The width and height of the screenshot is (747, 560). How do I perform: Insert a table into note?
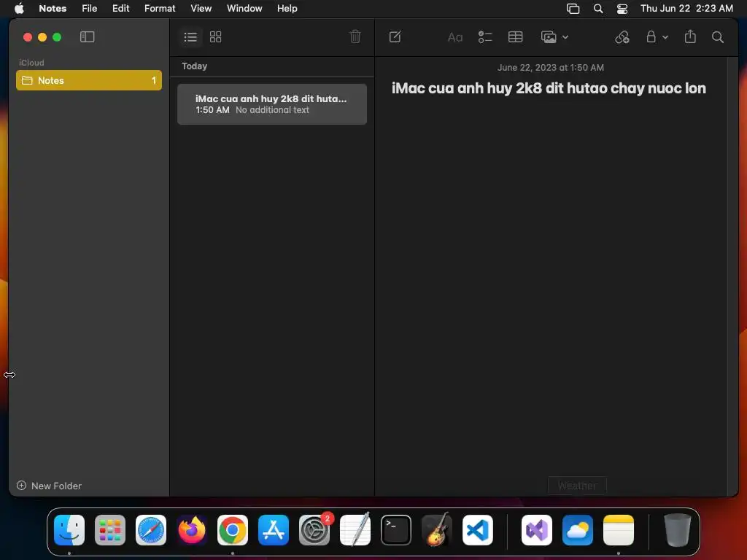pos(516,36)
